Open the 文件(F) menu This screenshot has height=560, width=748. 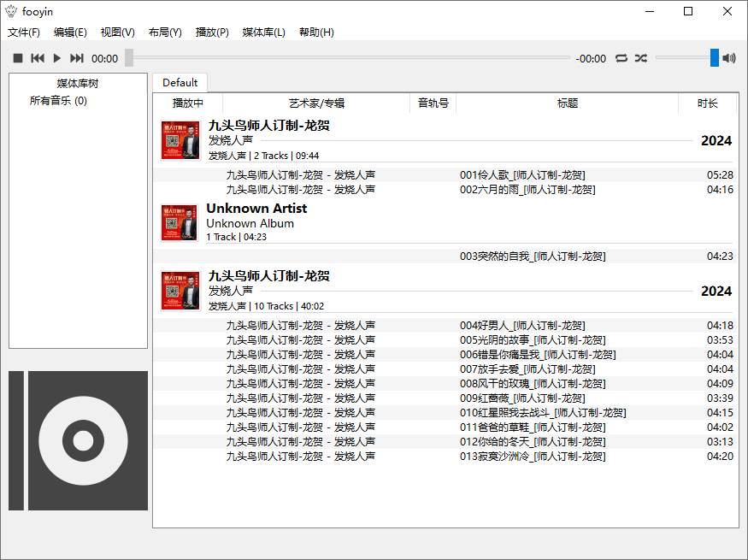[24, 32]
